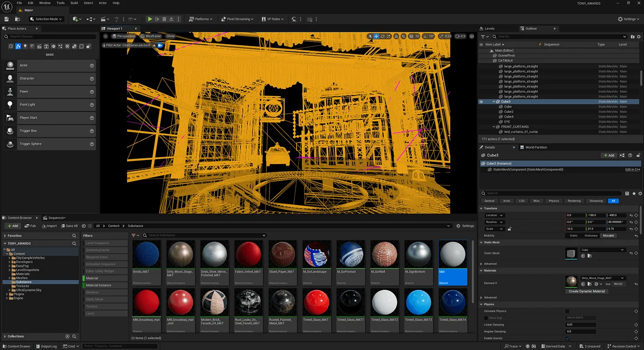Open the Outliner filter options dropdown
Viewport: 644px width, 350px height.
484,36
